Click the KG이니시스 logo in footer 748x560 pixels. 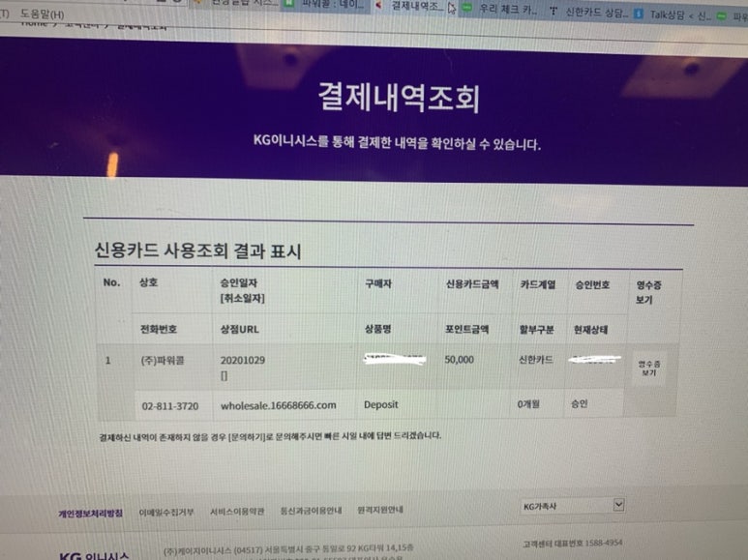click(94, 555)
